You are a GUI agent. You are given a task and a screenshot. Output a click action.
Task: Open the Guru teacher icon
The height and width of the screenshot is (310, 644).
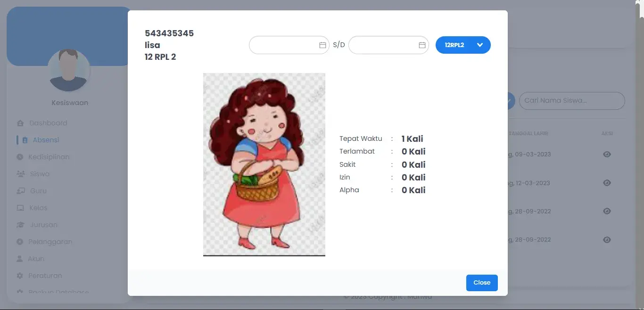[x=21, y=191]
